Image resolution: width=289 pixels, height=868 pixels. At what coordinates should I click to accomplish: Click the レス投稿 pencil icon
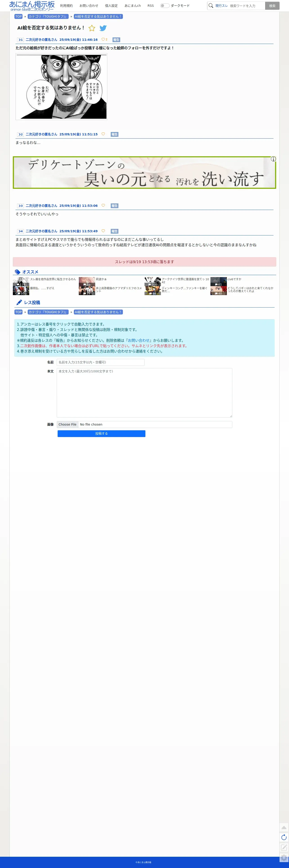point(19,303)
